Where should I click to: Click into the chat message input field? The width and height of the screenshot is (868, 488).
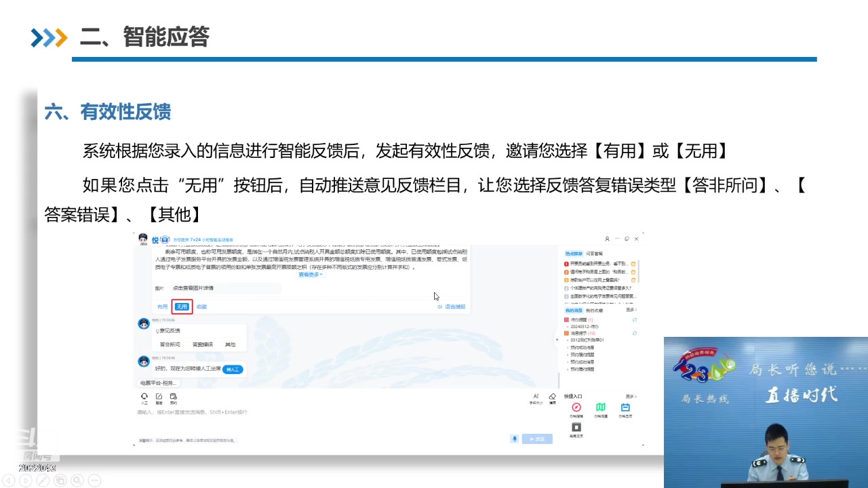pos(346,422)
